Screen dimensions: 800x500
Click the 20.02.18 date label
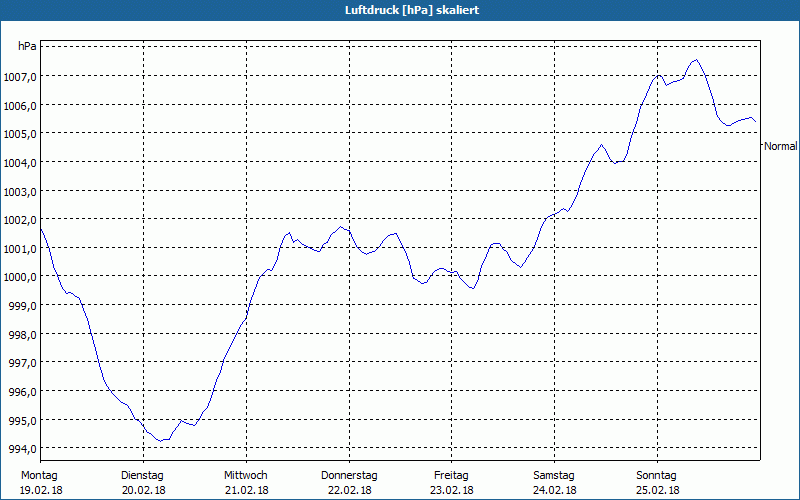(x=144, y=490)
